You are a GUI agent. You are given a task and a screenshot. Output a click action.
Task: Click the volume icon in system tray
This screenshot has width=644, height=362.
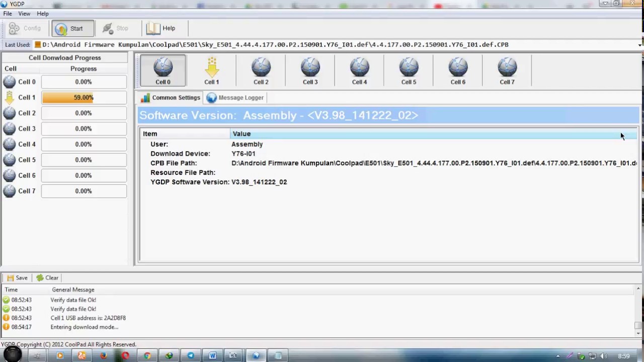click(x=604, y=356)
